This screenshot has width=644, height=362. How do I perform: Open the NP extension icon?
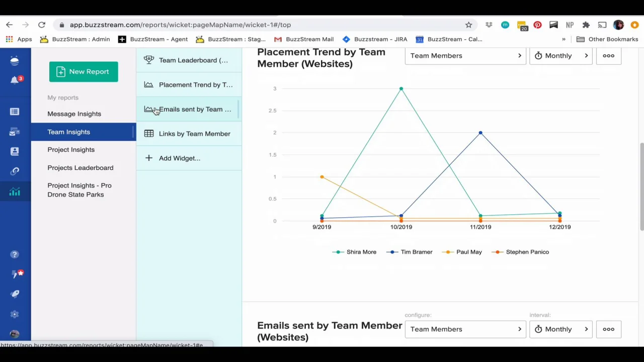[570, 25]
